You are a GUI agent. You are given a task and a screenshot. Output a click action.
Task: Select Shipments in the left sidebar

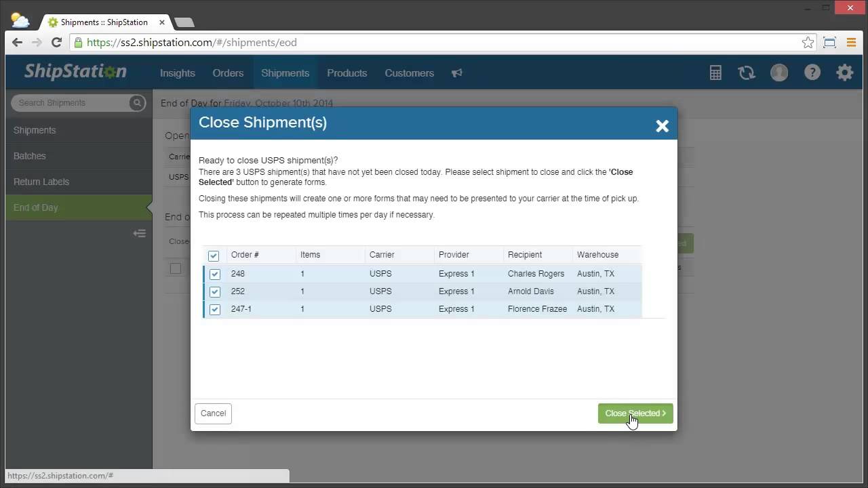(79, 130)
